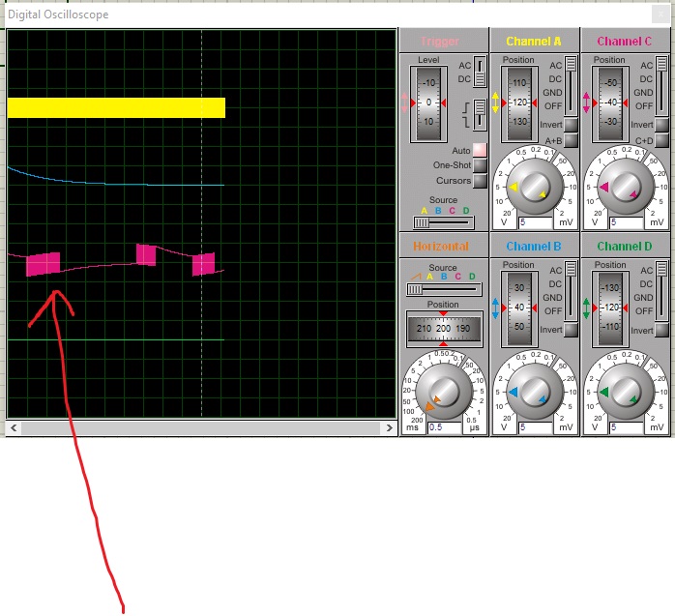Screen dimensions: 675x616
Task: Click Channel C magenta volts/div knob
Action: pos(625,188)
